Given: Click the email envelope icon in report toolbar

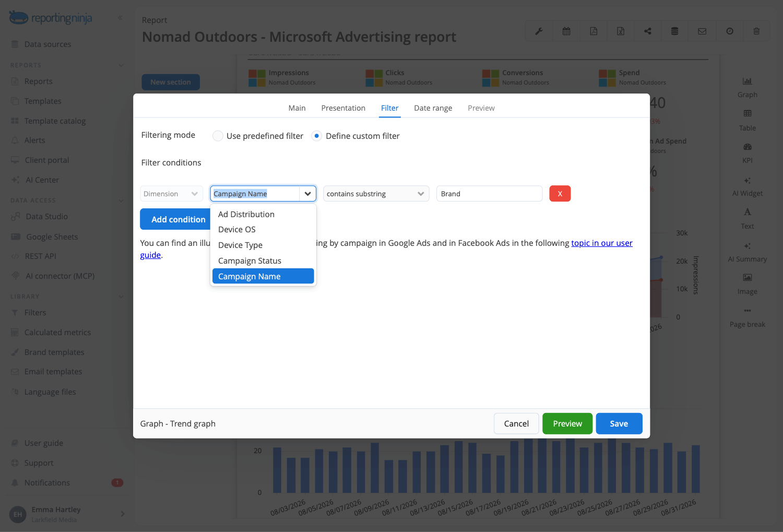Looking at the screenshot, I should 702,31.
